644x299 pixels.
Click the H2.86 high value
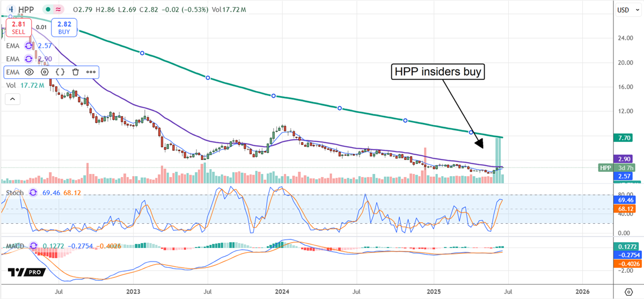pyautogui.click(x=105, y=10)
